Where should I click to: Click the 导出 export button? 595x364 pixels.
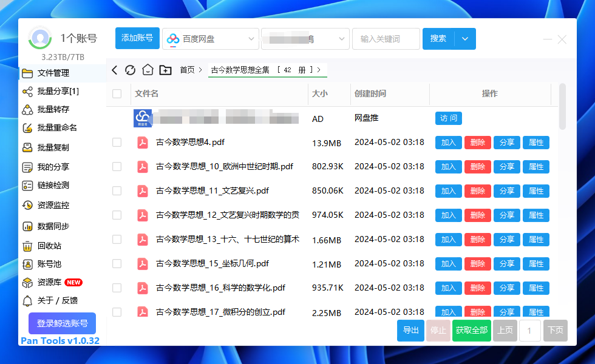tap(410, 331)
